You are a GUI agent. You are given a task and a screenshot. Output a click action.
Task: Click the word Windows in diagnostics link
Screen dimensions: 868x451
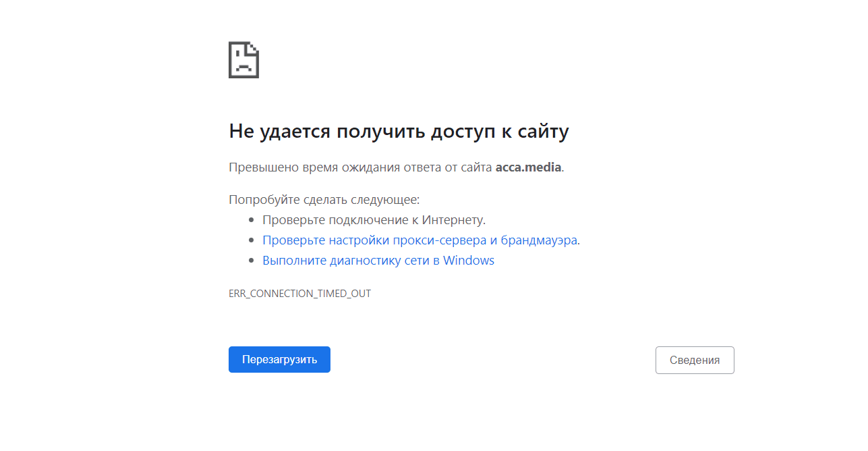(468, 260)
